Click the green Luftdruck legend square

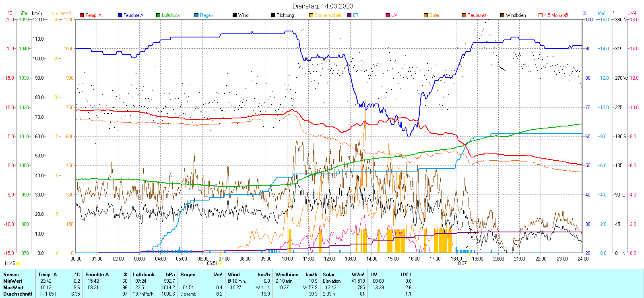(158, 15)
